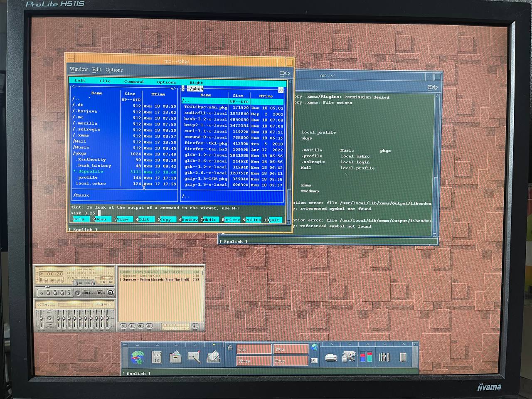Viewport: 532px width, 399px height.
Task: Launch the text note editor icon
Action: click(x=194, y=357)
